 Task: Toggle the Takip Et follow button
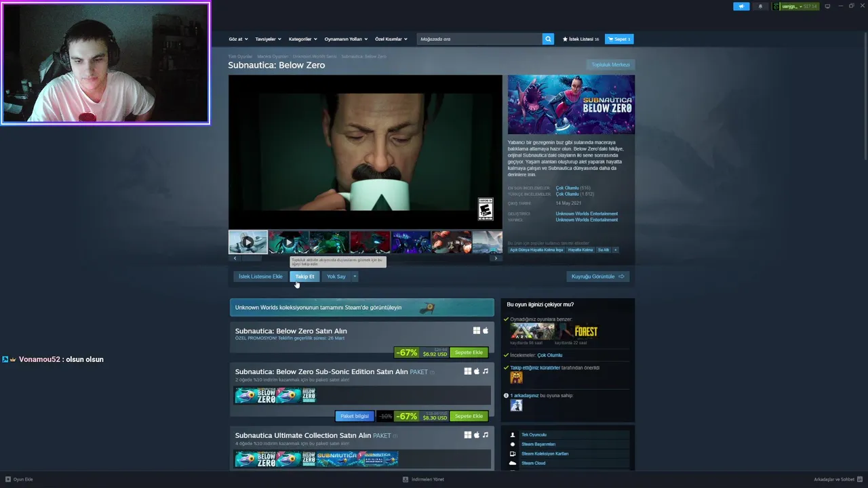[x=304, y=277]
